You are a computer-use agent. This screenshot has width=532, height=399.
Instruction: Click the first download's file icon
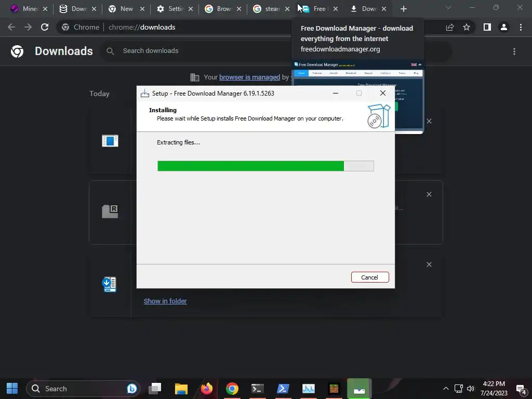pyautogui.click(x=110, y=140)
